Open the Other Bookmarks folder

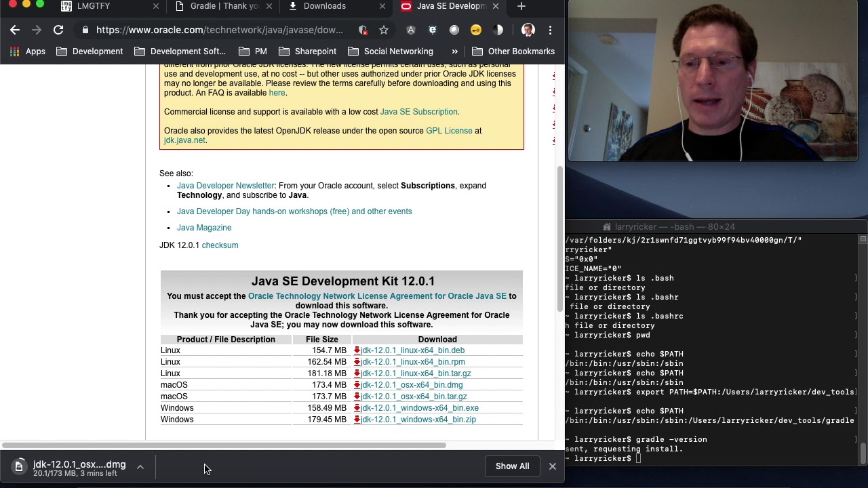[x=513, y=52]
